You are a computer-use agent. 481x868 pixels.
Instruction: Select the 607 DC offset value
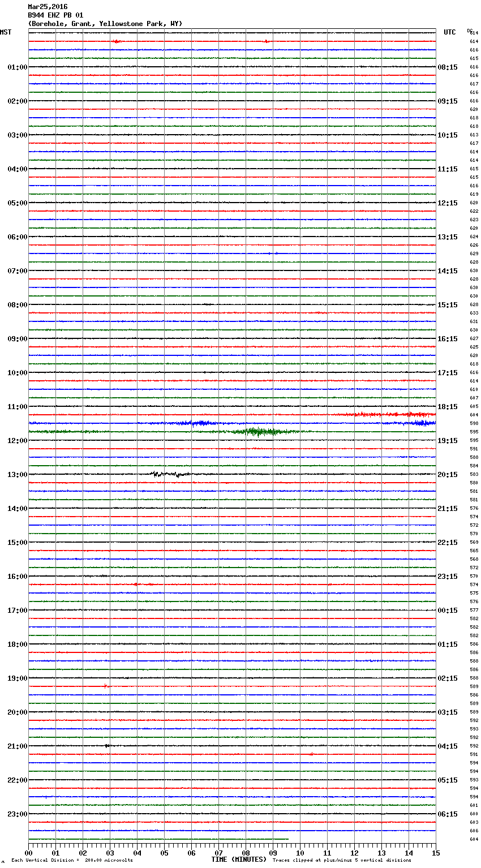474,398
